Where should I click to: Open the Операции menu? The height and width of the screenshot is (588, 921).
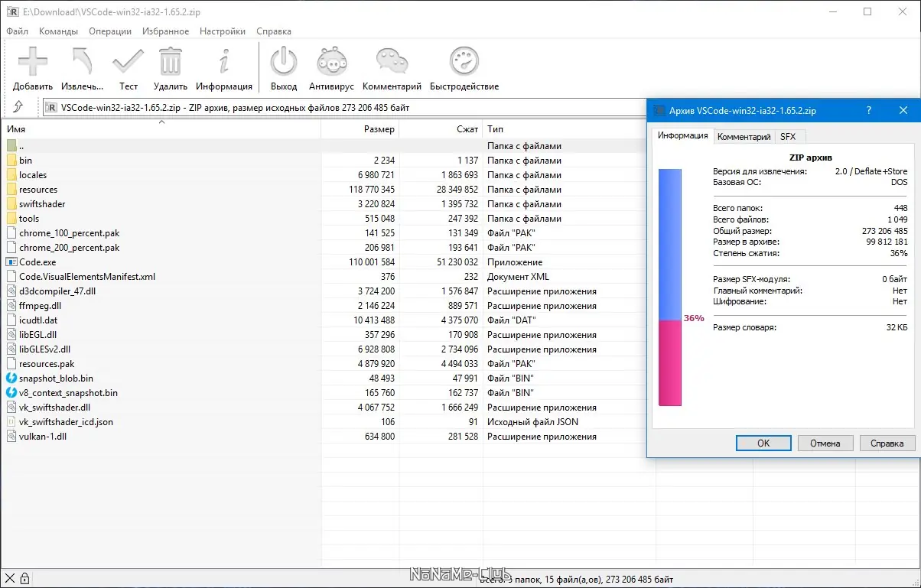pos(110,31)
